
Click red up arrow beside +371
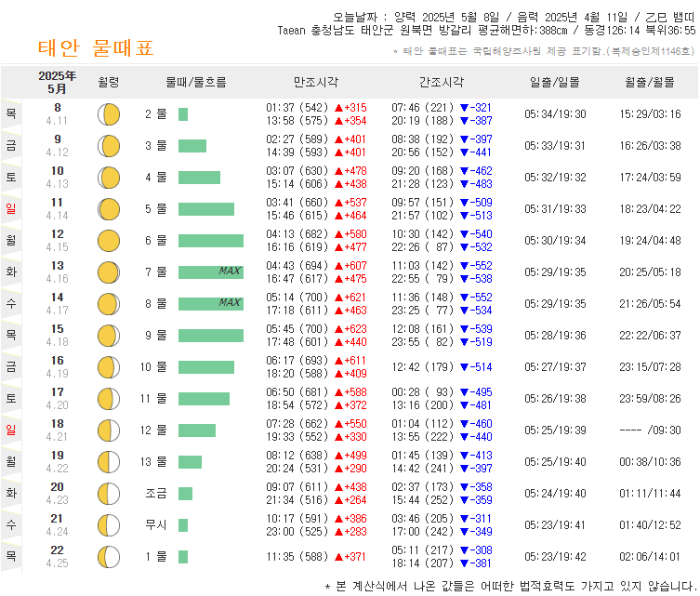coord(338,557)
